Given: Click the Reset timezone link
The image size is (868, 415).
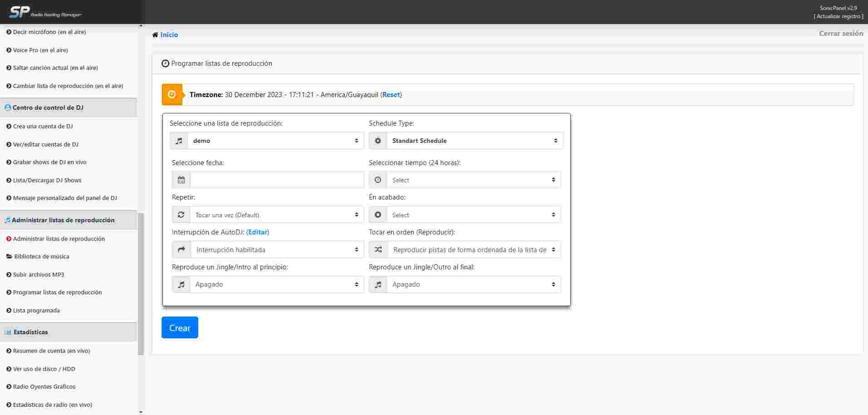Looking at the screenshot, I should pos(391,95).
